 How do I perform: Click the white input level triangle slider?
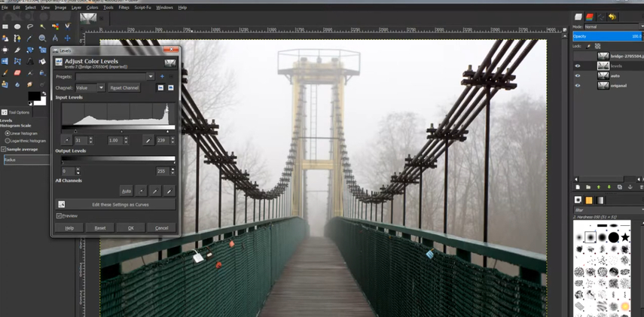coord(167,132)
